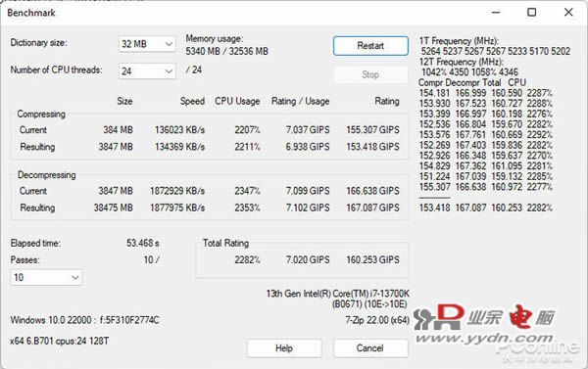The height and width of the screenshot is (369, 588).
Task: Click the last log row starting 155.307
Action: click(486, 187)
